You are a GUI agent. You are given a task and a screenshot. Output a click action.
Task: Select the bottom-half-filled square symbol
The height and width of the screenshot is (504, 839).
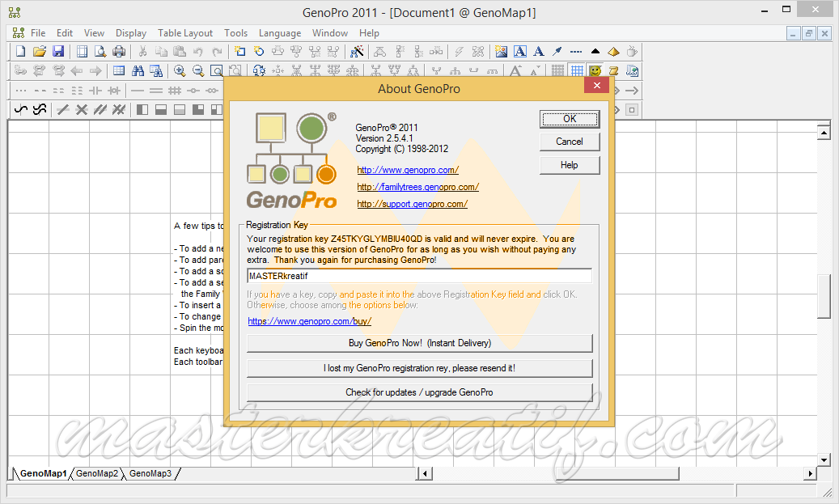coord(160,110)
